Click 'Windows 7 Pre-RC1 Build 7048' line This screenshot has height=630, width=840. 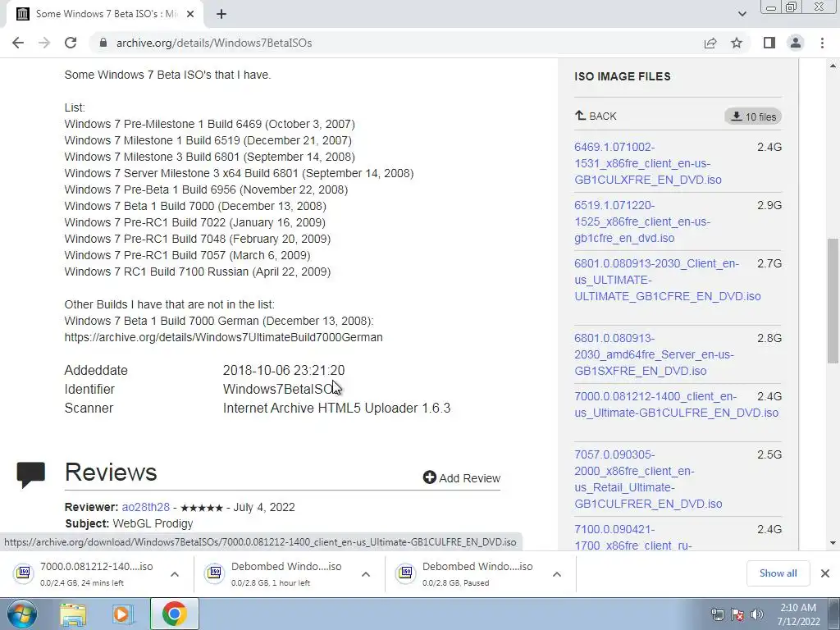198,239
